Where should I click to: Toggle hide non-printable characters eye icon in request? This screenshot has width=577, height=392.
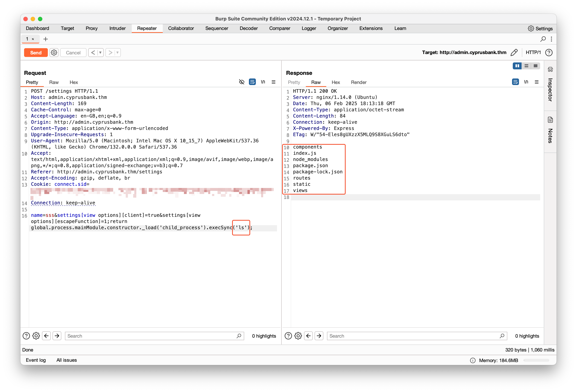(x=242, y=82)
